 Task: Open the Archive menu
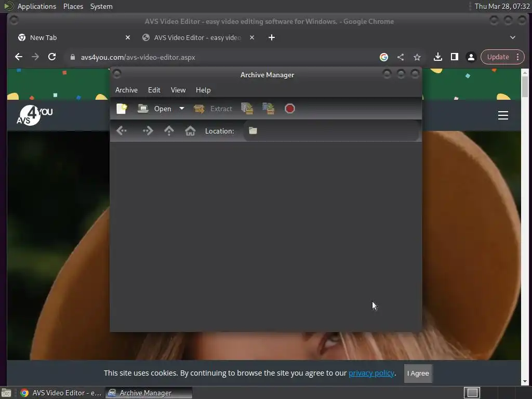(126, 90)
